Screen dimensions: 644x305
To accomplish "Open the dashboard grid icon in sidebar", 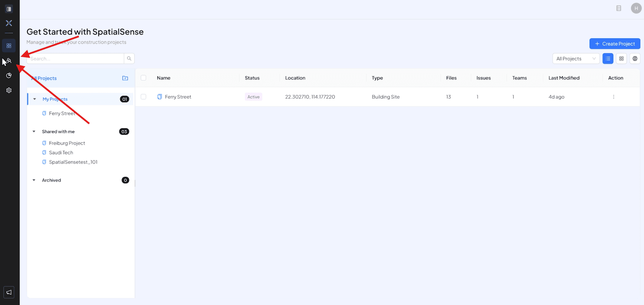I will 9,46.
